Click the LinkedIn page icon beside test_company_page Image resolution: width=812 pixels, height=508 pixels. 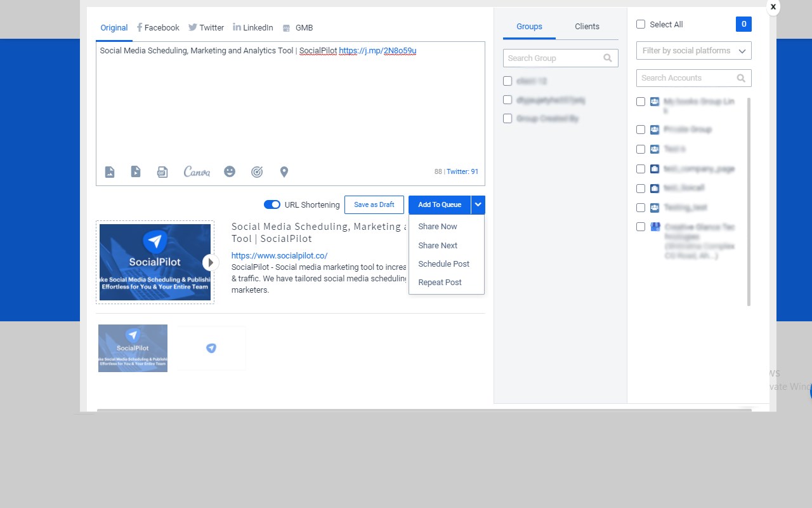pyautogui.click(x=655, y=169)
